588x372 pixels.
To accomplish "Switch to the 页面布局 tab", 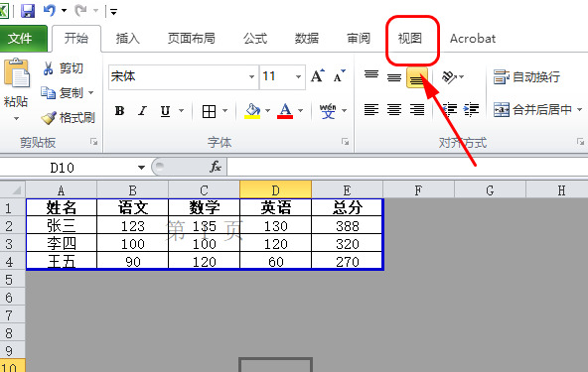I will (x=192, y=39).
